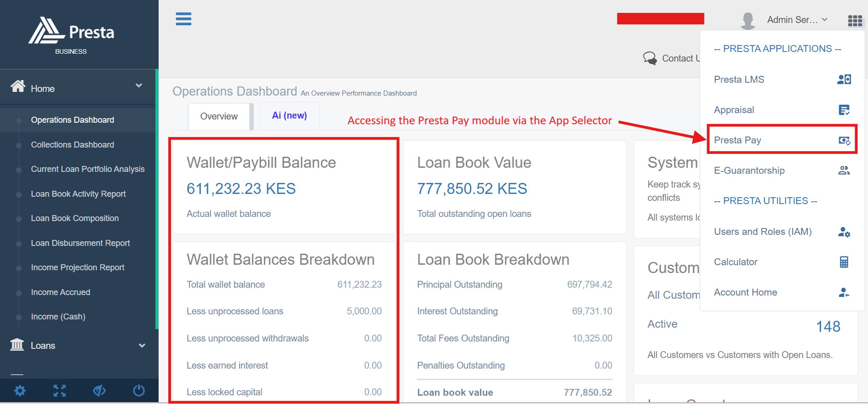Click the Presta Business logo

pyautogui.click(x=71, y=36)
